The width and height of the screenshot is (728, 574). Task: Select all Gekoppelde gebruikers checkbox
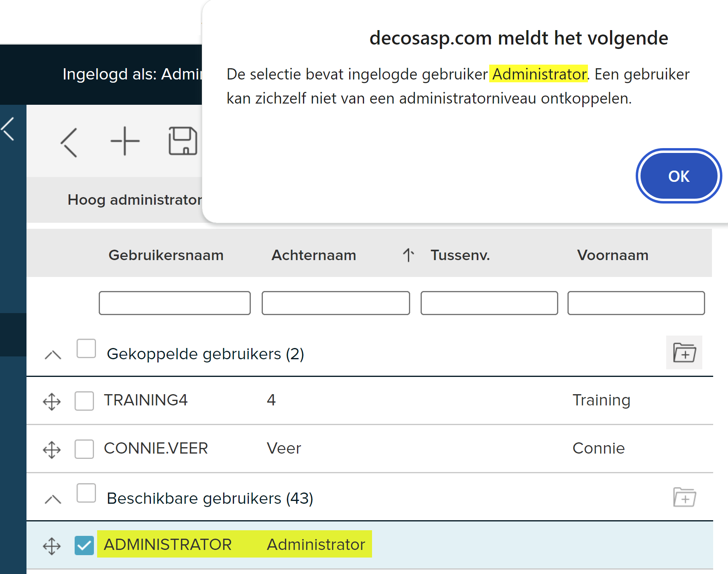(x=86, y=348)
